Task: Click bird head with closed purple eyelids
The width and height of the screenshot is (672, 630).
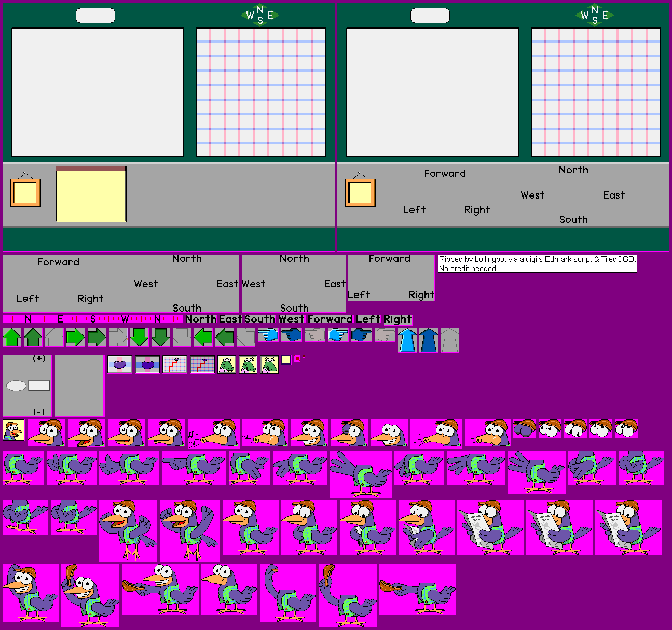Action: (x=524, y=429)
